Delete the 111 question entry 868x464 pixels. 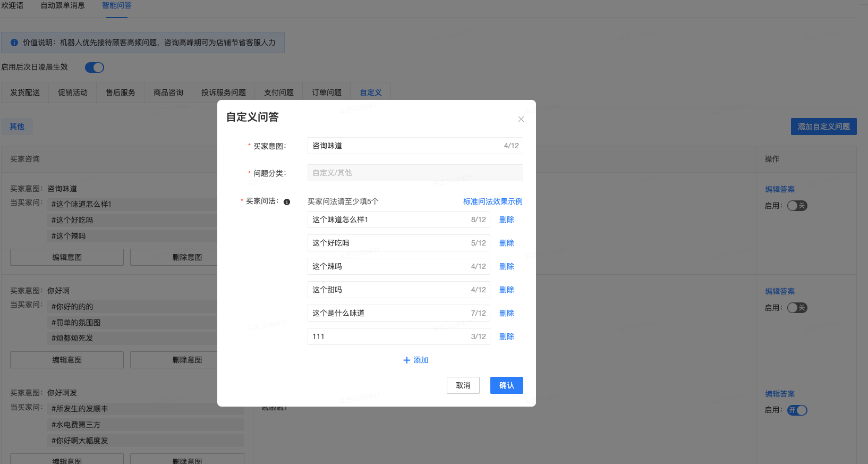pos(506,336)
